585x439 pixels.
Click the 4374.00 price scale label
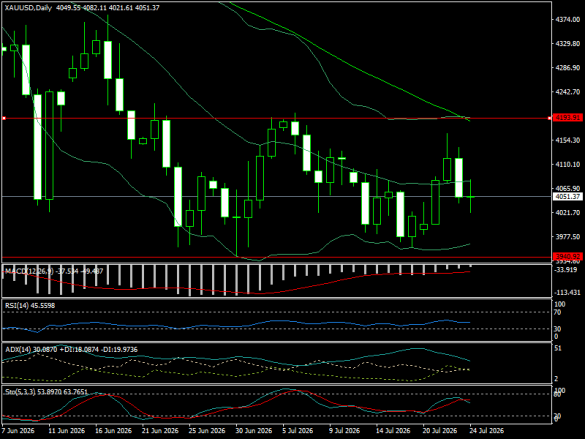click(x=568, y=19)
